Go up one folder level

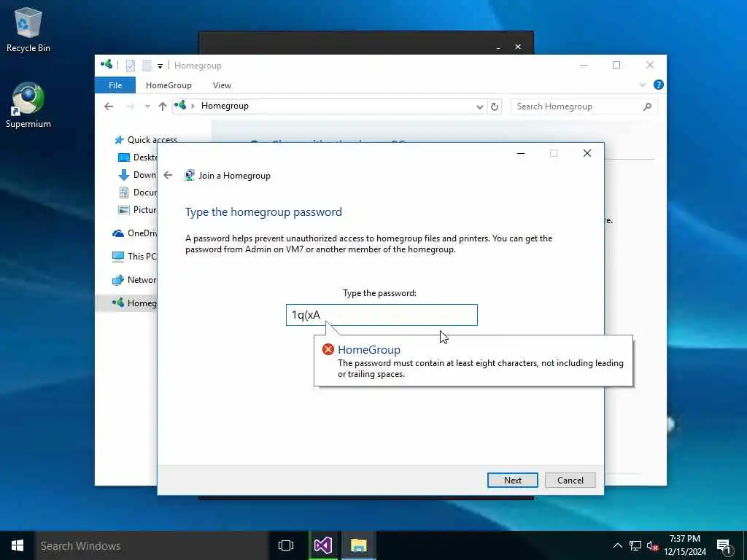tap(163, 106)
